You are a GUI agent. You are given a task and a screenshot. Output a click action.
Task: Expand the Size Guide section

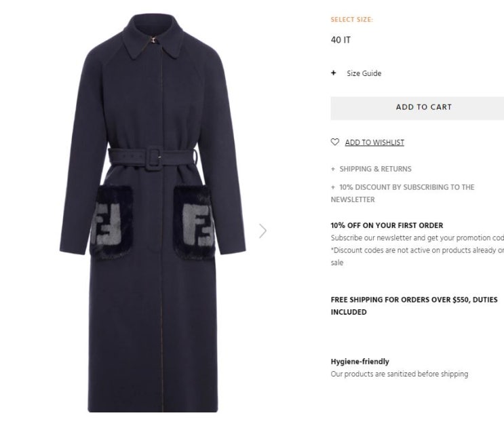(364, 73)
